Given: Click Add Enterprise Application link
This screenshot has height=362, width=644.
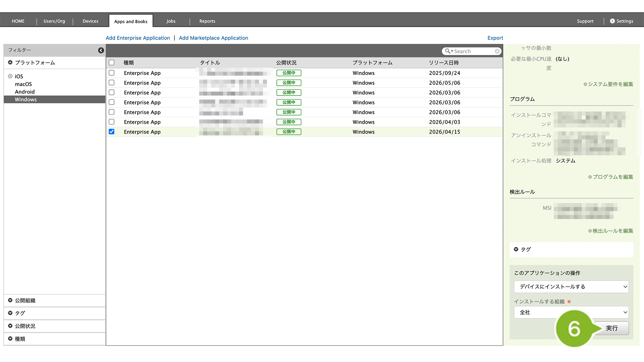Looking at the screenshot, I should point(138,38).
